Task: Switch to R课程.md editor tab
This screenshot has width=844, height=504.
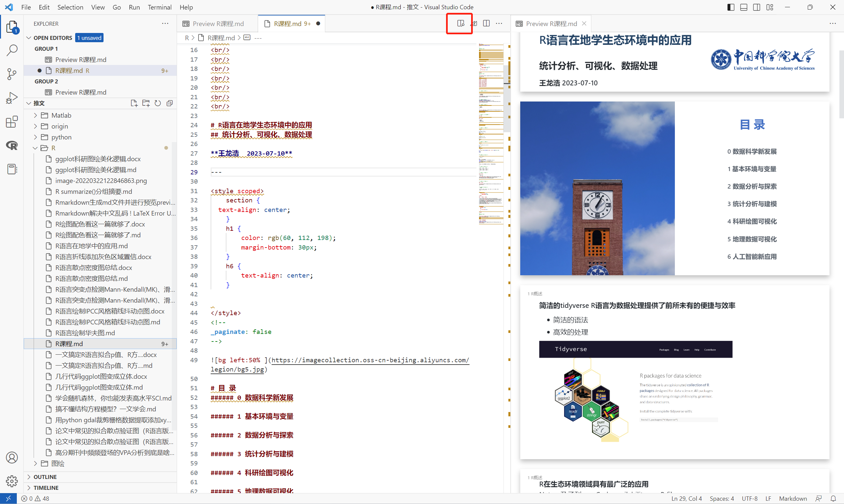Action: tap(291, 24)
